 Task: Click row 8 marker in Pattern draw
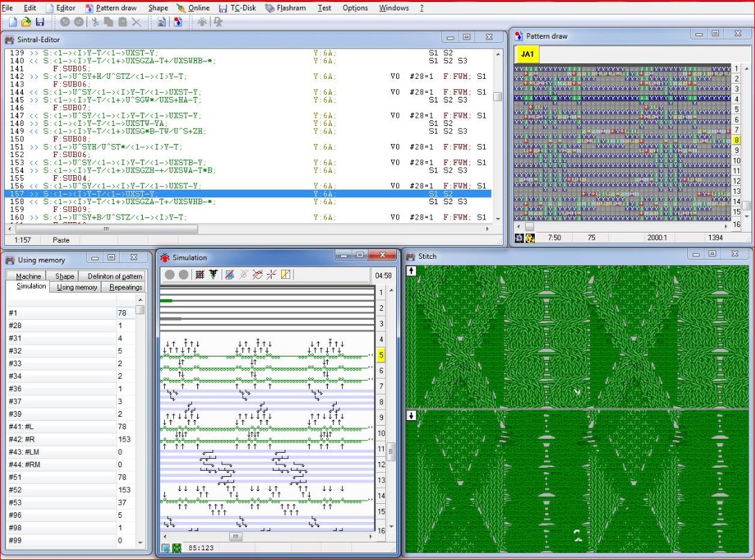[737, 140]
